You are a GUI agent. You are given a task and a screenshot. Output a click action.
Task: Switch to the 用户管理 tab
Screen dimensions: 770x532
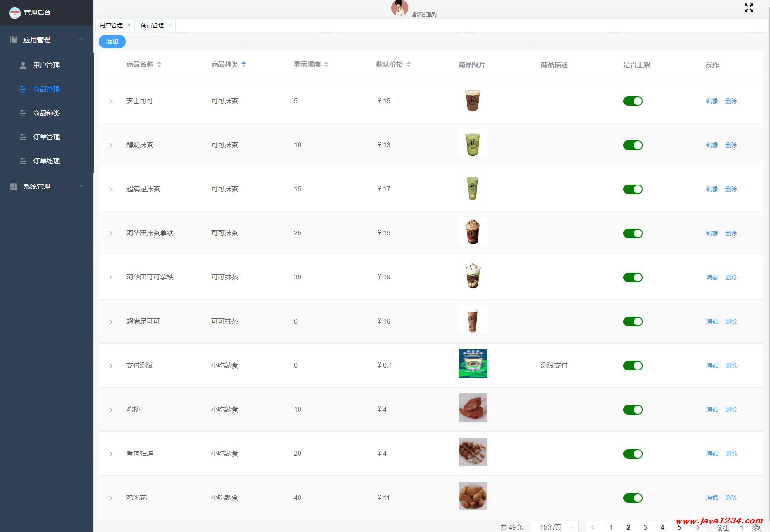click(x=111, y=25)
